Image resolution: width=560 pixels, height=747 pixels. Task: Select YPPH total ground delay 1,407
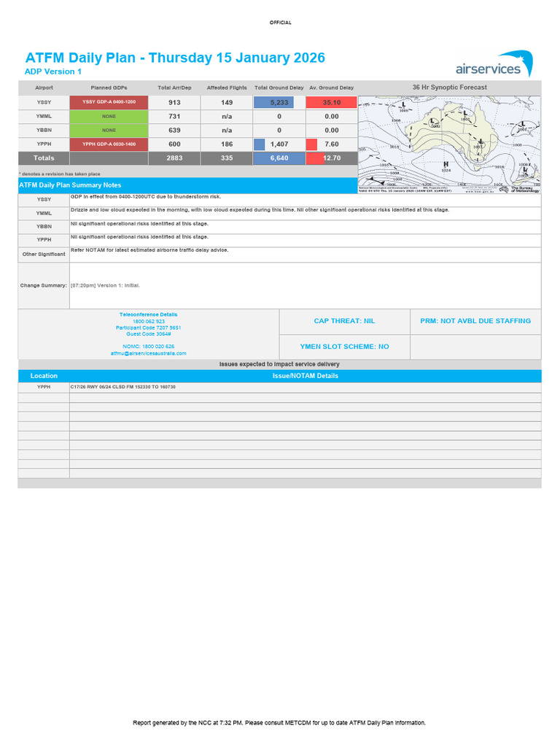[x=279, y=144]
